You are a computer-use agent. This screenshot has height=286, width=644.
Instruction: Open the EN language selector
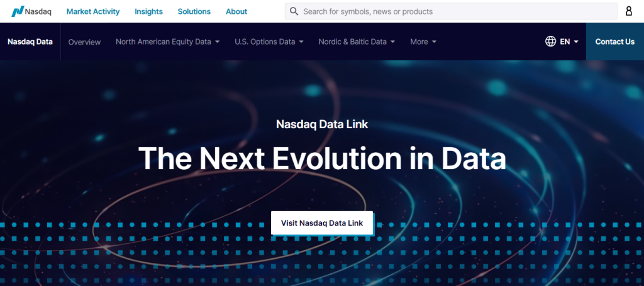pyautogui.click(x=569, y=41)
